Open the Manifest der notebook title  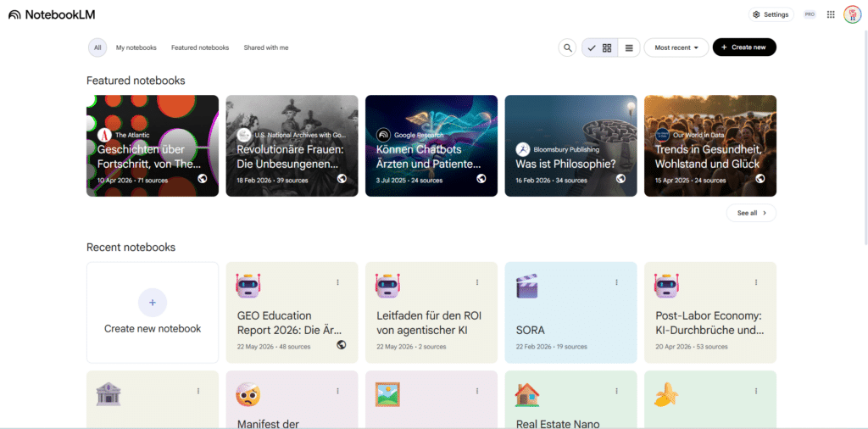point(268,424)
